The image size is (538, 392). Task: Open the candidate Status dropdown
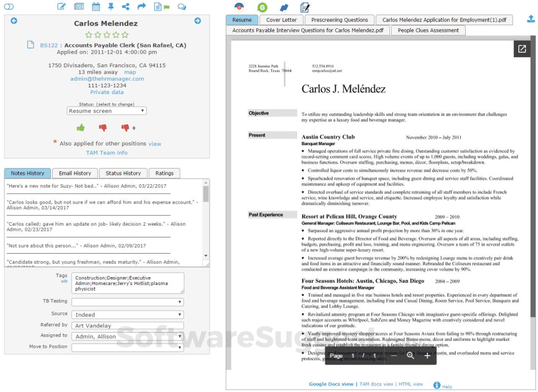(x=106, y=110)
